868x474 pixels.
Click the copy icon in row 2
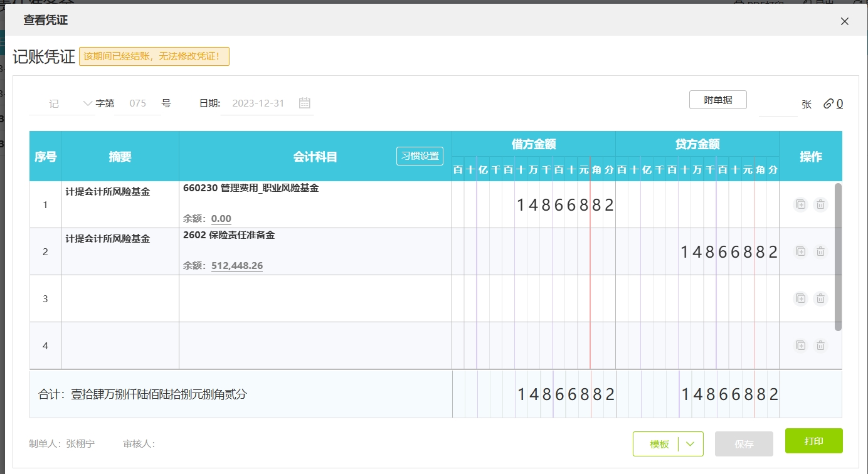800,251
